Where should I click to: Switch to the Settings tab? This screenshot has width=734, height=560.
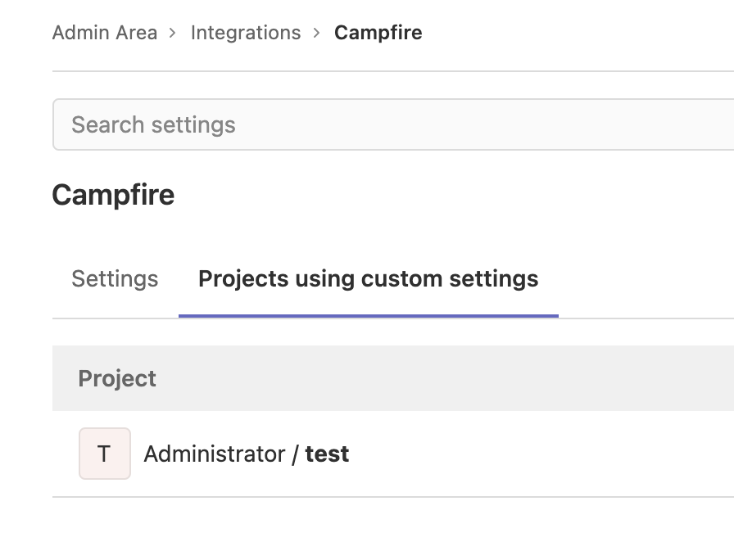click(x=114, y=278)
